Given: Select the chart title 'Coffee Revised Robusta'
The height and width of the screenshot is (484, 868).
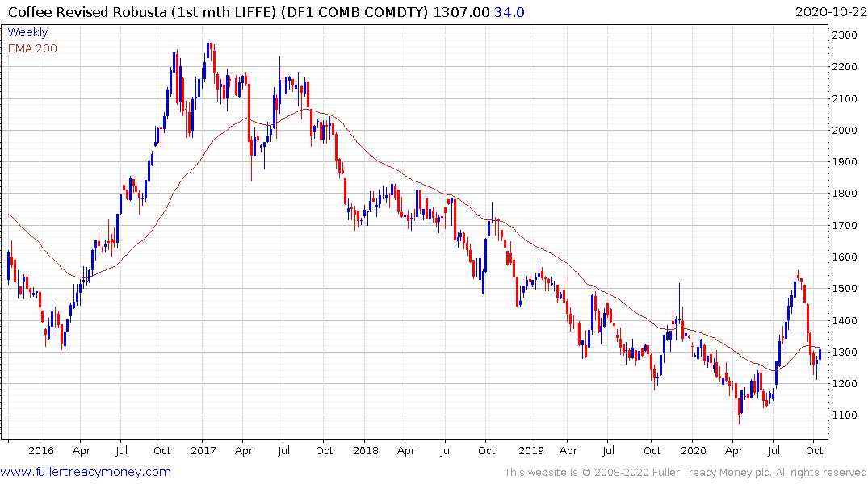Looking at the screenshot, I should pyautogui.click(x=87, y=12).
